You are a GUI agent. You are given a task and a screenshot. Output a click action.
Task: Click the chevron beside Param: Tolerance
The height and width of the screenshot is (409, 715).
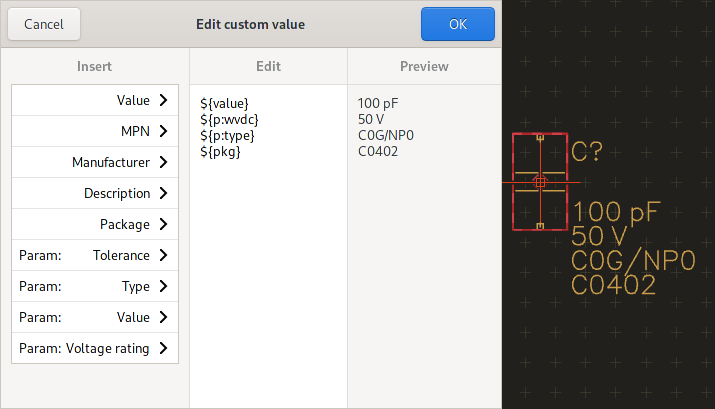(x=164, y=255)
